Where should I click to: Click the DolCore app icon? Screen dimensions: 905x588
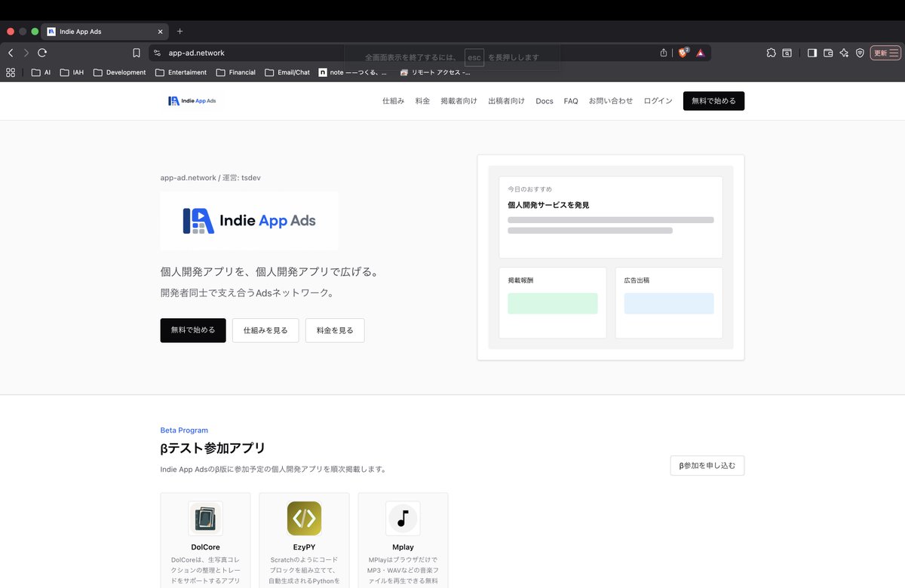click(x=205, y=519)
